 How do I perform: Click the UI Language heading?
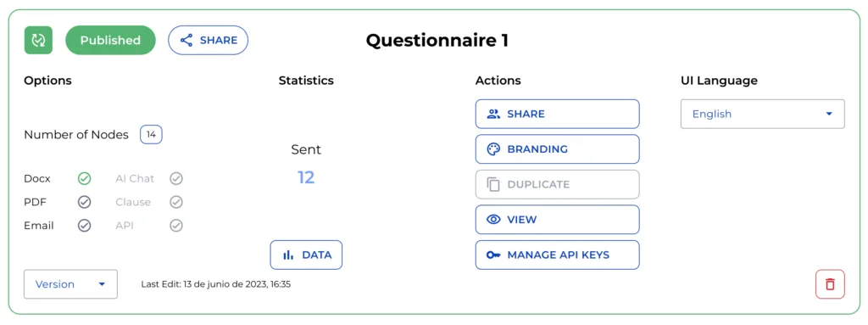point(719,81)
